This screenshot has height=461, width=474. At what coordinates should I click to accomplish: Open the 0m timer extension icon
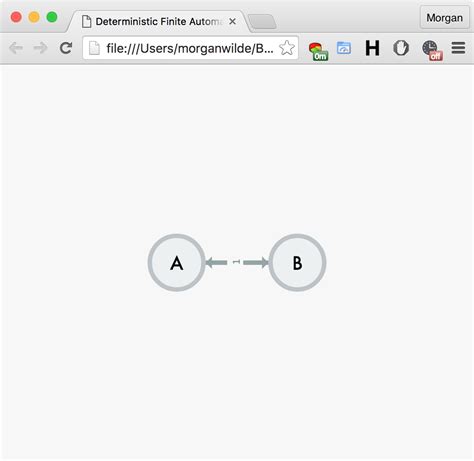coord(318,51)
